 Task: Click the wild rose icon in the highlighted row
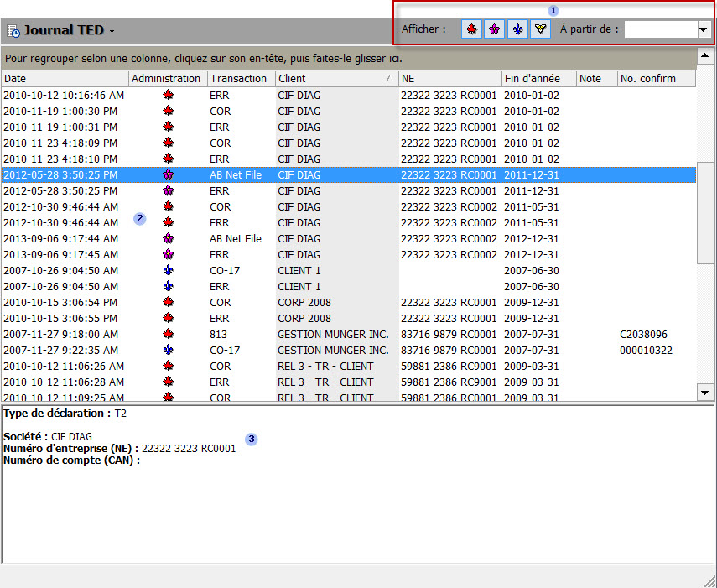[x=168, y=175]
